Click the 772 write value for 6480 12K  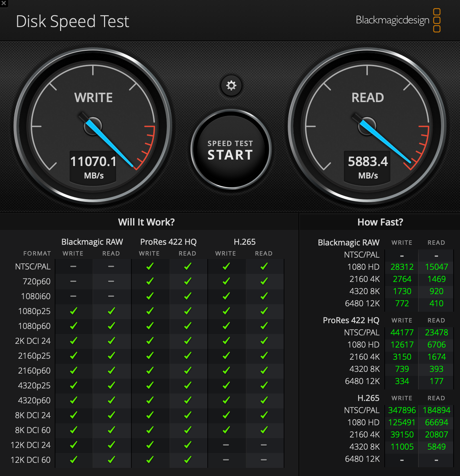click(x=402, y=304)
